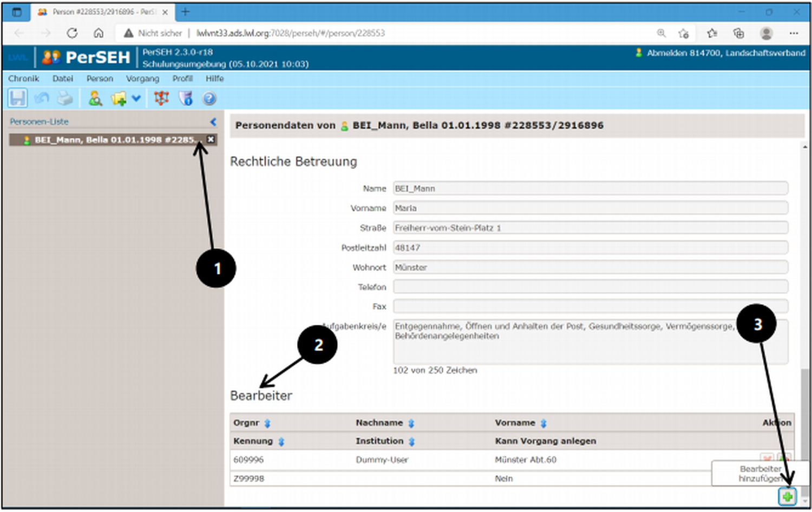
Task: Click the new folder with plus icon
Action: coord(119,99)
